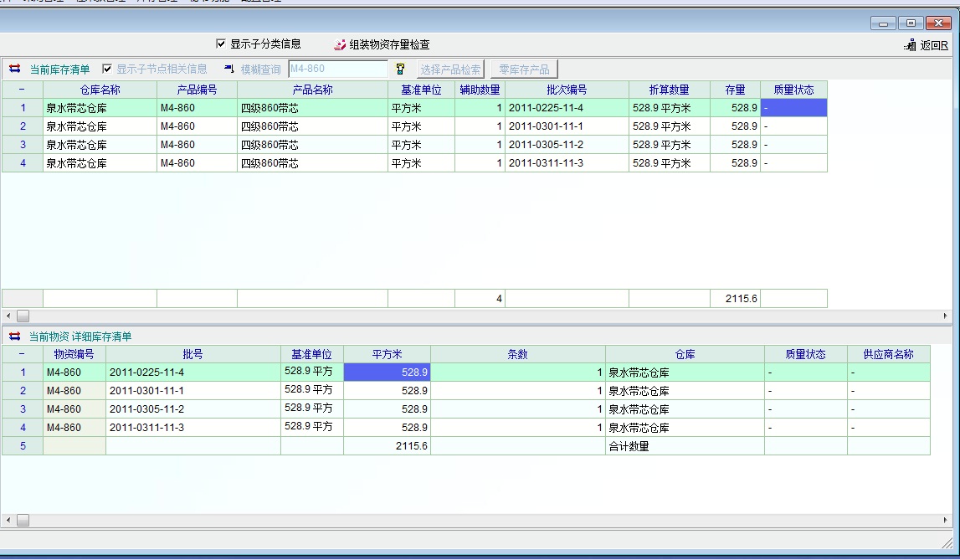Viewport: 960px width, 560px height.
Task: Select batch 2011-0301-11-1 row in upper table
Action: coord(567,126)
